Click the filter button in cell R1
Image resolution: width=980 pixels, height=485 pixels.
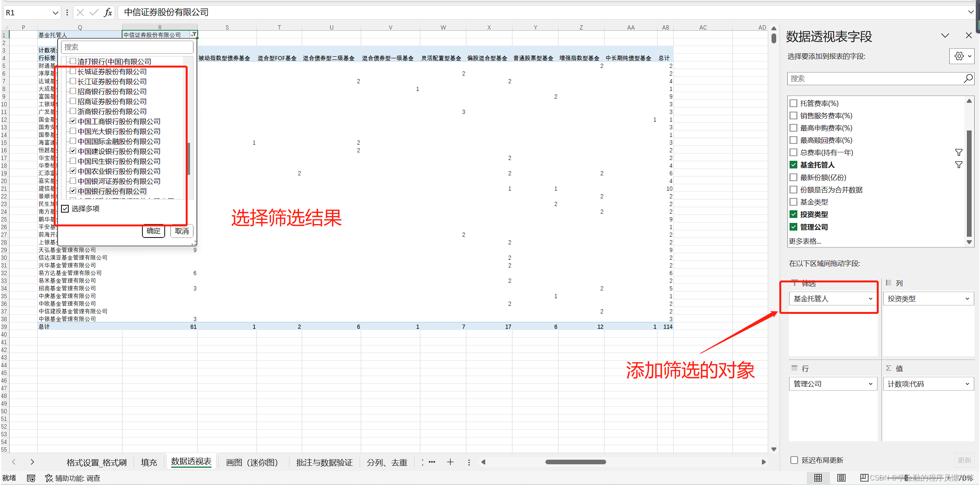pos(194,35)
